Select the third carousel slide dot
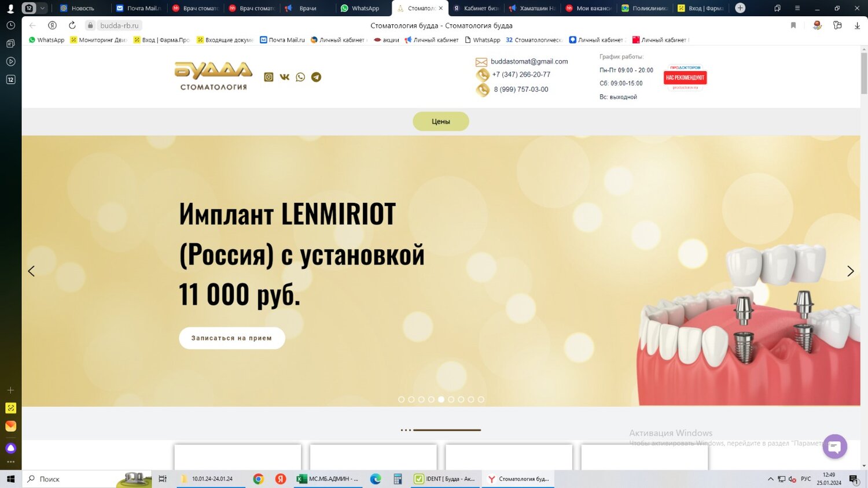 tap(421, 400)
